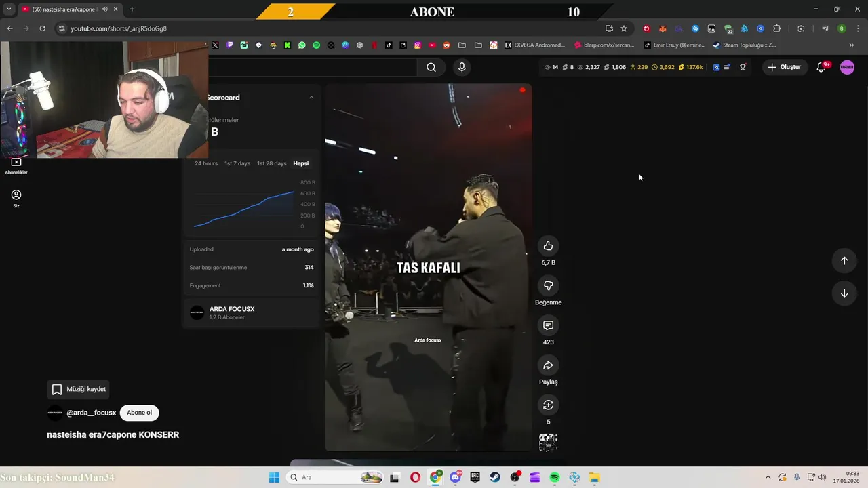Open the MetaMask fox extension
The image size is (868, 488).
[663, 28]
